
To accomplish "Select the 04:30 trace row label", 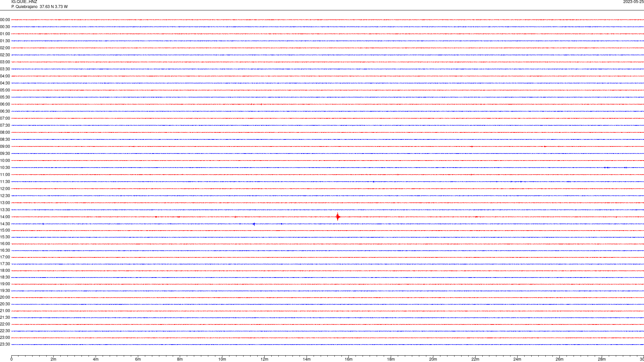I will (x=5, y=83).
